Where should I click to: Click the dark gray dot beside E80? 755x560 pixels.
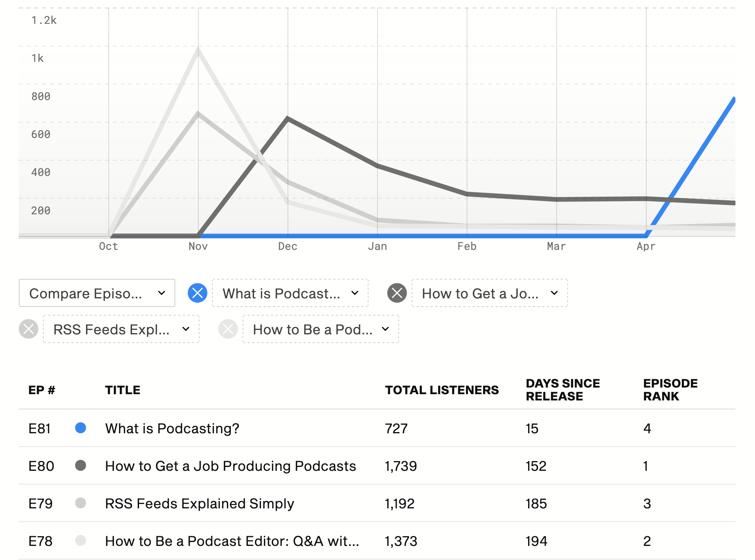coord(81,465)
